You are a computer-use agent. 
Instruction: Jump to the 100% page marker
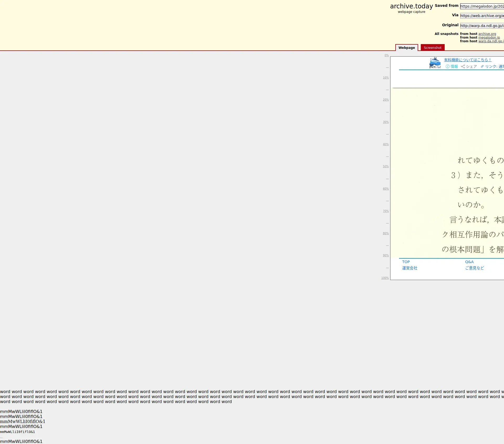tap(385, 278)
